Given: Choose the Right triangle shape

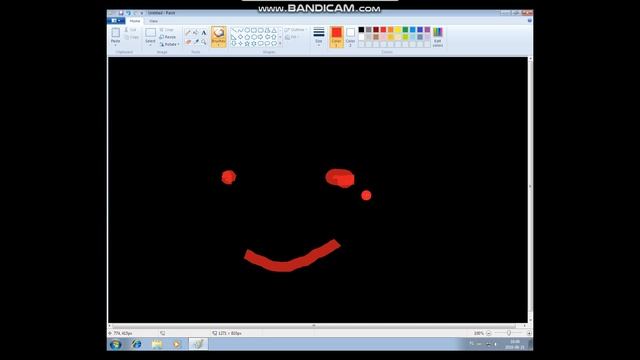Looking at the screenshot, I should pos(234,37).
